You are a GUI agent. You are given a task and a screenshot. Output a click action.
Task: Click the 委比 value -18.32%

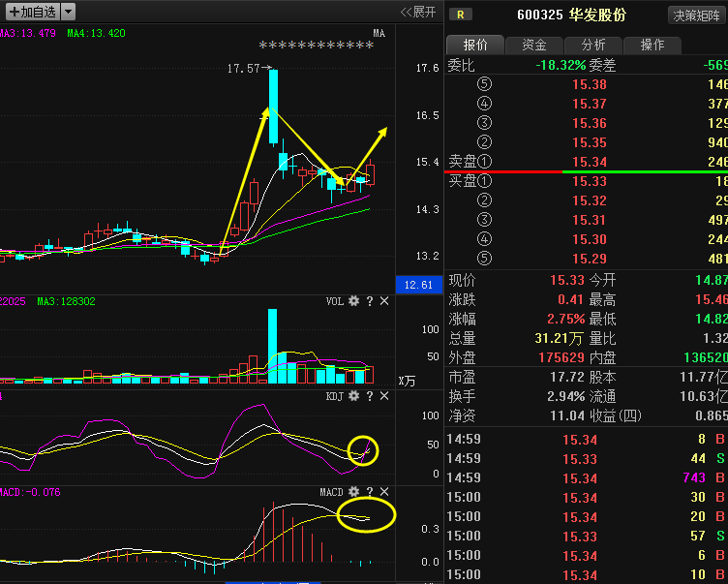pos(561,65)
